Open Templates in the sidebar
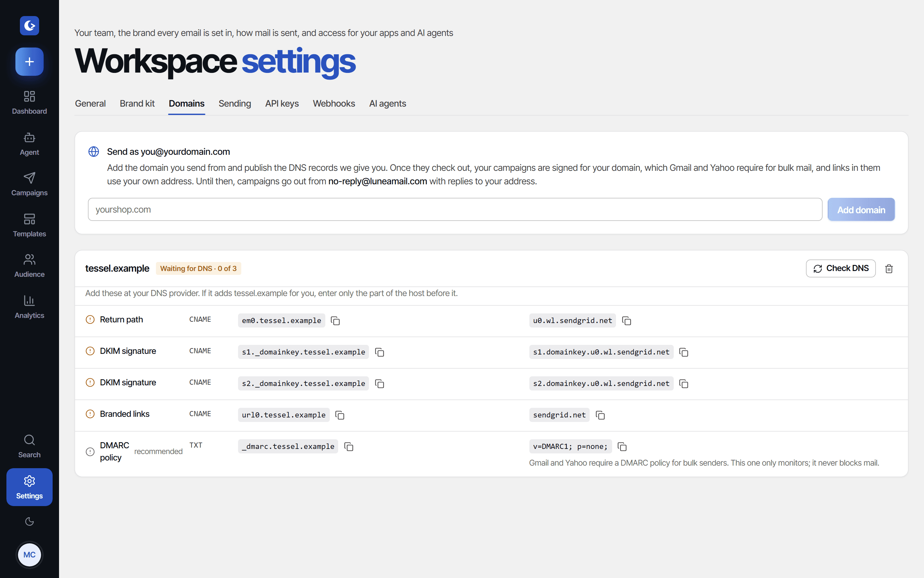The width and height of the screenshot is (924, 578). click(x=30, y=225)
